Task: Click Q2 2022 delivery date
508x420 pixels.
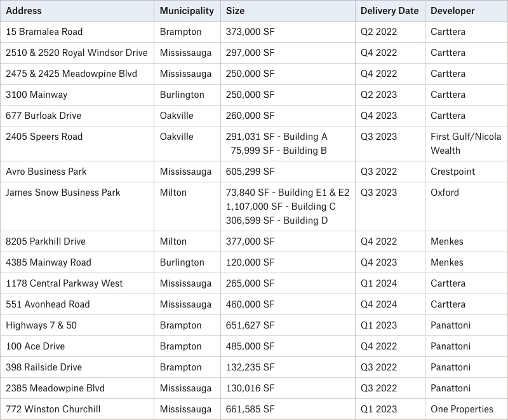Action: click(x=378, y=32)
